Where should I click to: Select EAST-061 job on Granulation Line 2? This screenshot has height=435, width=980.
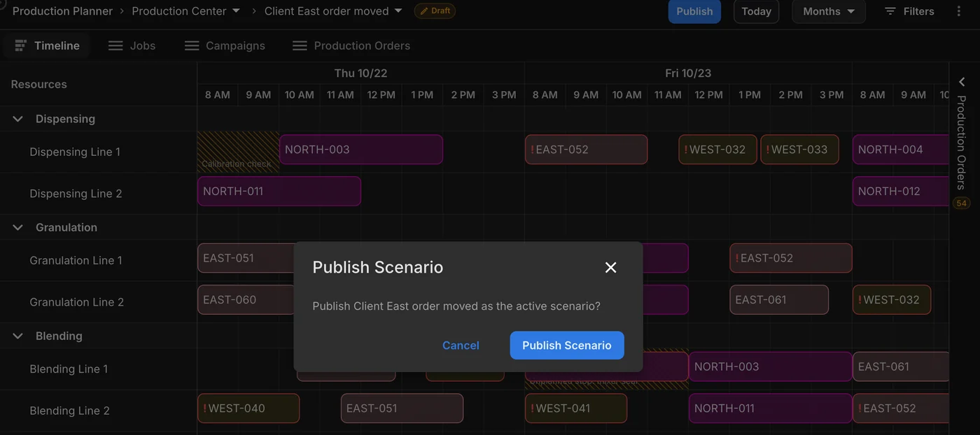click(779, 300)
